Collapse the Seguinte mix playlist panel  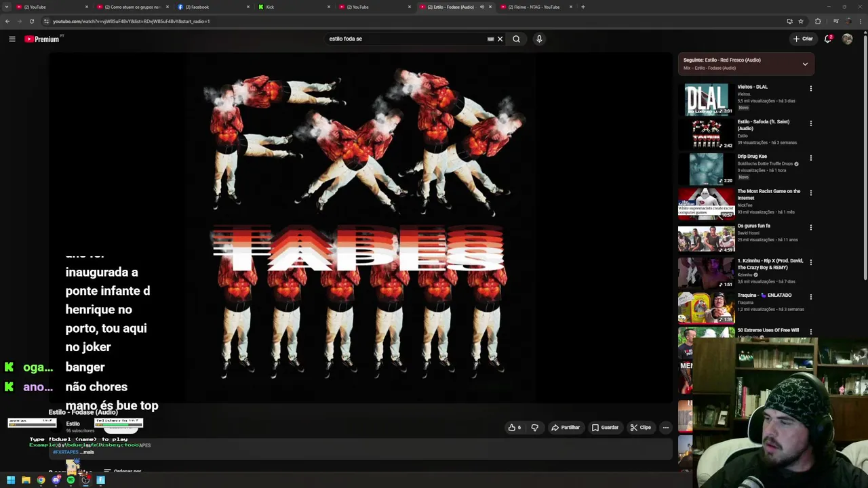805,64
